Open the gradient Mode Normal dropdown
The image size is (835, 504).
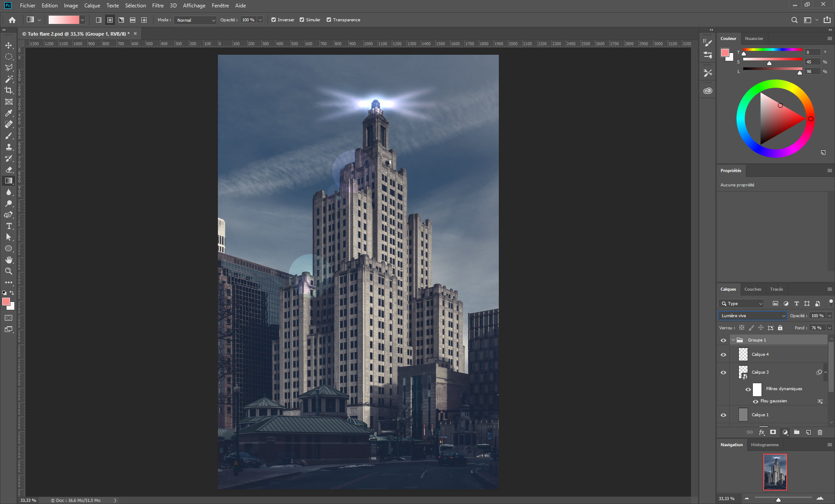pos(195,20)
